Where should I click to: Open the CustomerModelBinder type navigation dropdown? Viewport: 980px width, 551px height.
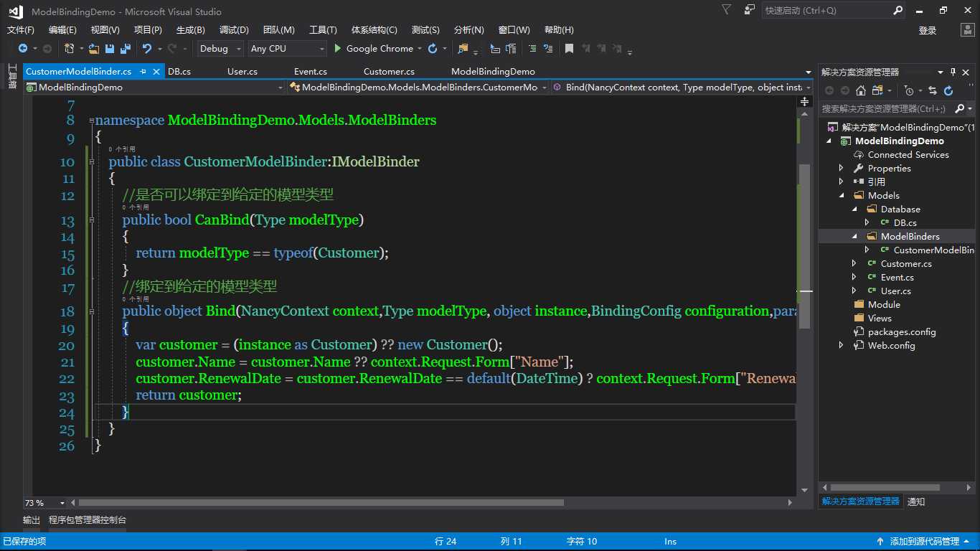point(418,88)
